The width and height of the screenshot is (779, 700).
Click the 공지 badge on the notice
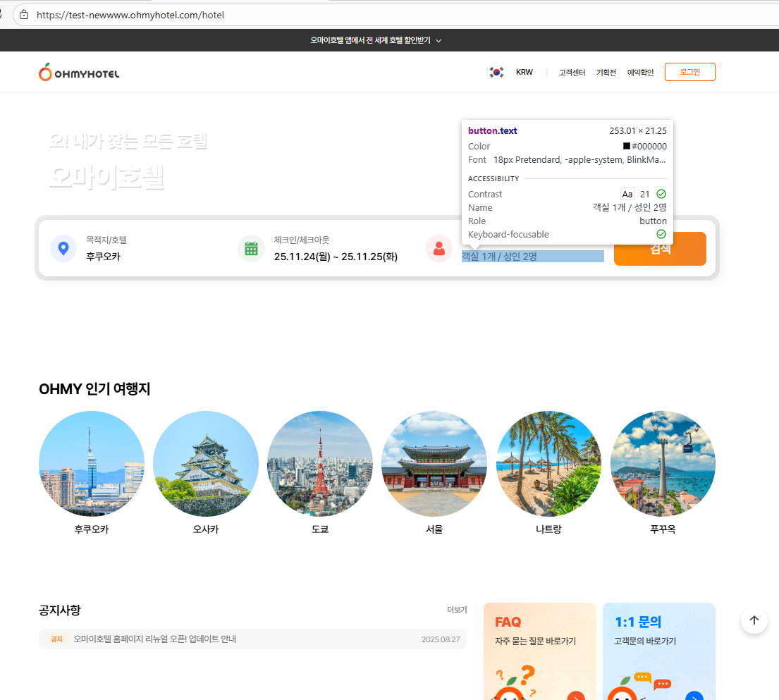pyautogui.click(x=56, y=639)
